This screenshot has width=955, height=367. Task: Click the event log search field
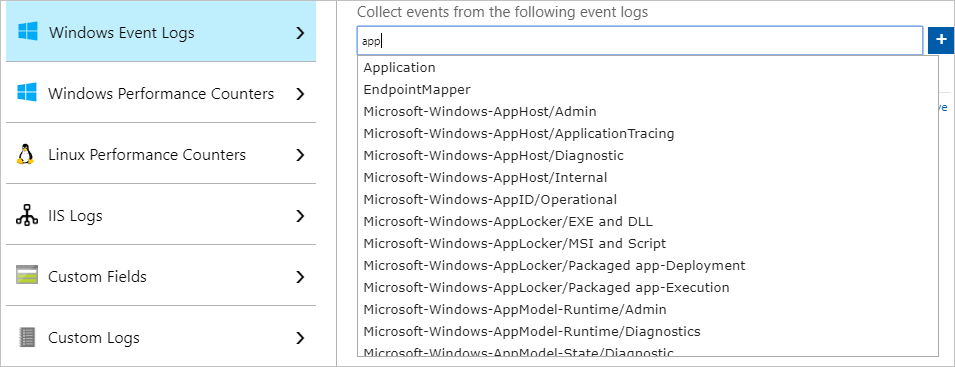[x=640, y=41]
